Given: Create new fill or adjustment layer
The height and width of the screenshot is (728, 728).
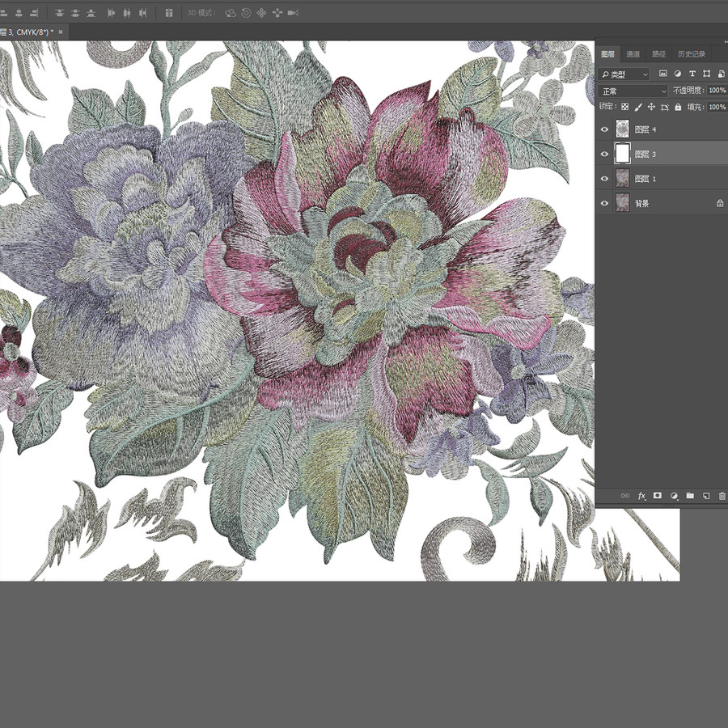Looking at the screenshot, I should (674, 496).
